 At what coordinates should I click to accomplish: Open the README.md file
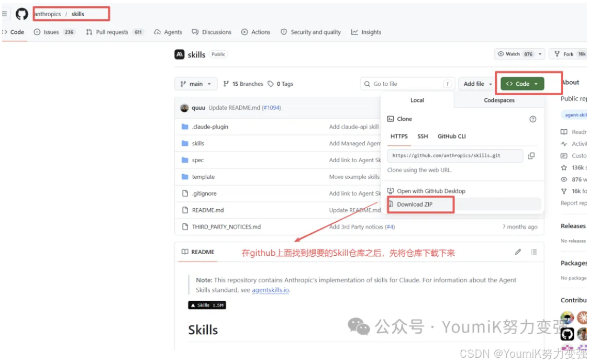tap(208, 210)
